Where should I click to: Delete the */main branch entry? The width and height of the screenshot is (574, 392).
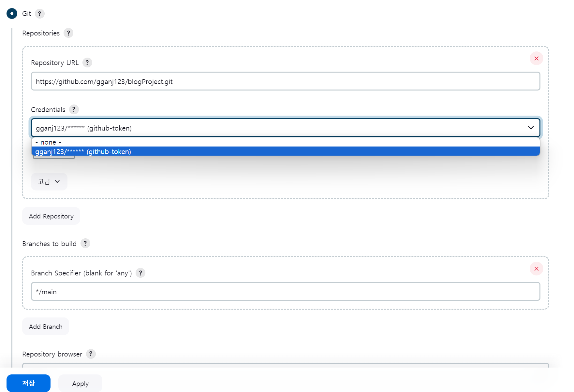[x=536, y=269]
